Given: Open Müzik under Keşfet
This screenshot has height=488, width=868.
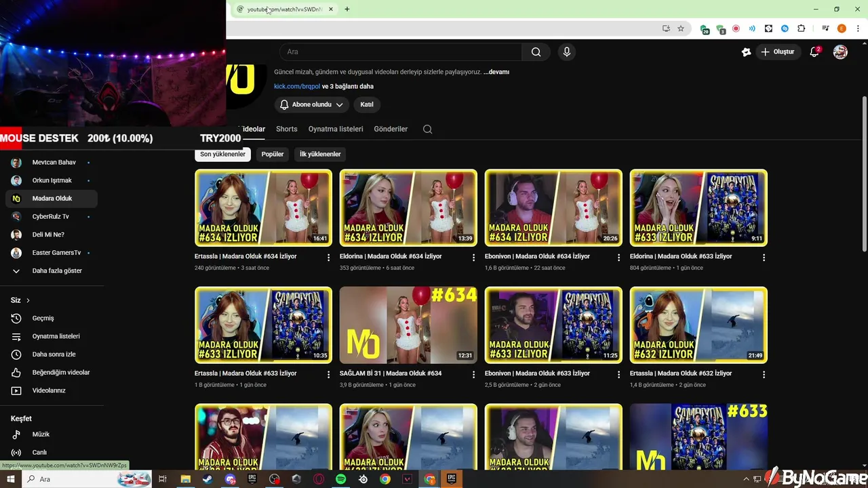Looking at the screenshot, I should point(52,434).
